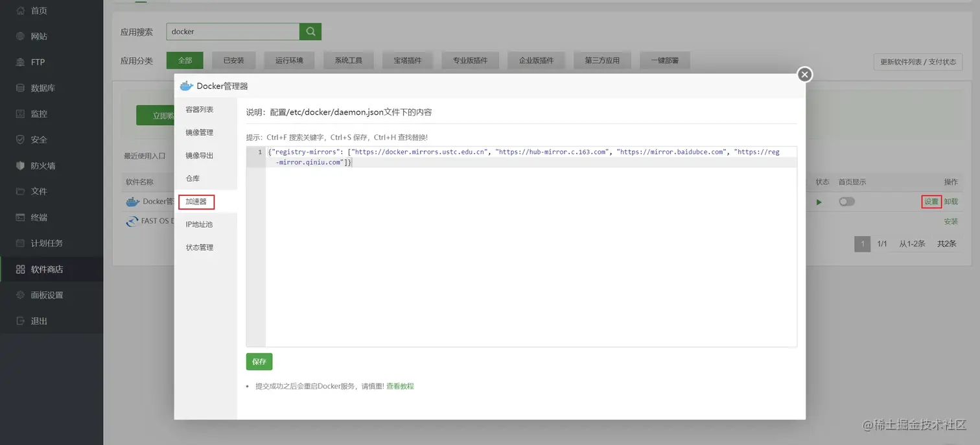The width and height of the screenshot is (980, 445).
Task: Click the grid icon beside 软件商店
Action: (x=20, y=269)
